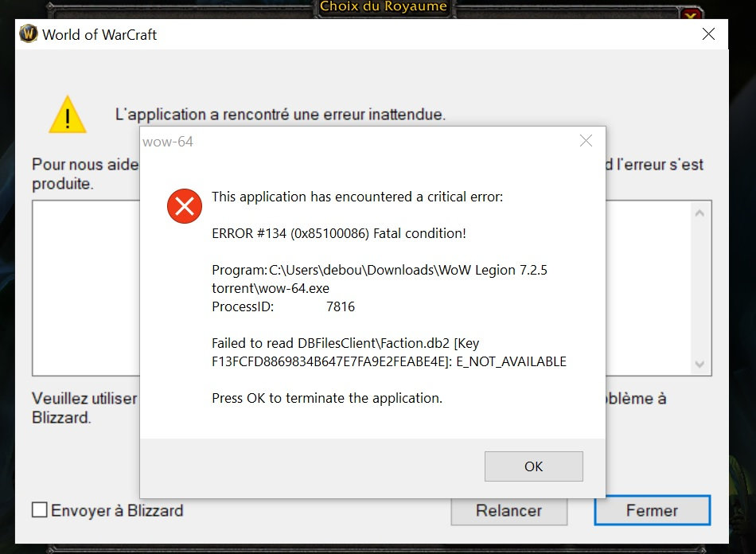Click the Relancer button

pyautogui.click(x=509, y=510)
